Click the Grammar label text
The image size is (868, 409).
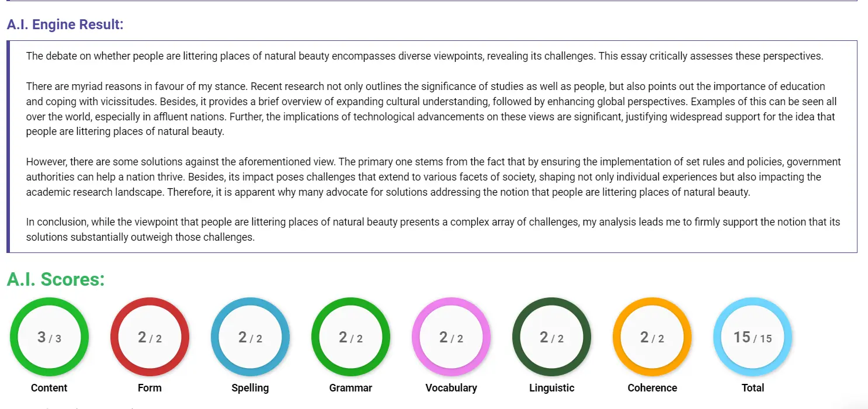click(x=350, y=387)
